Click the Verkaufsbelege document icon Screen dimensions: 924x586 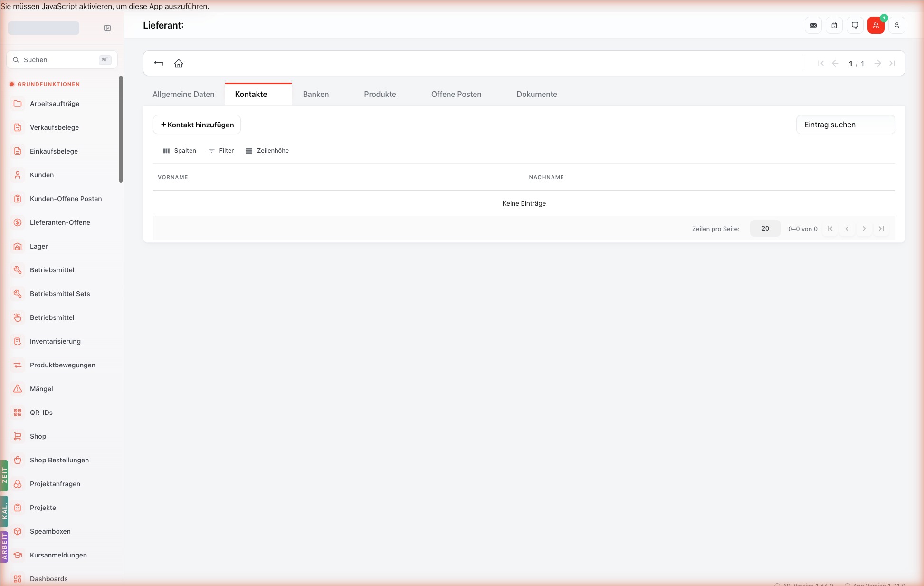(18, 127)
